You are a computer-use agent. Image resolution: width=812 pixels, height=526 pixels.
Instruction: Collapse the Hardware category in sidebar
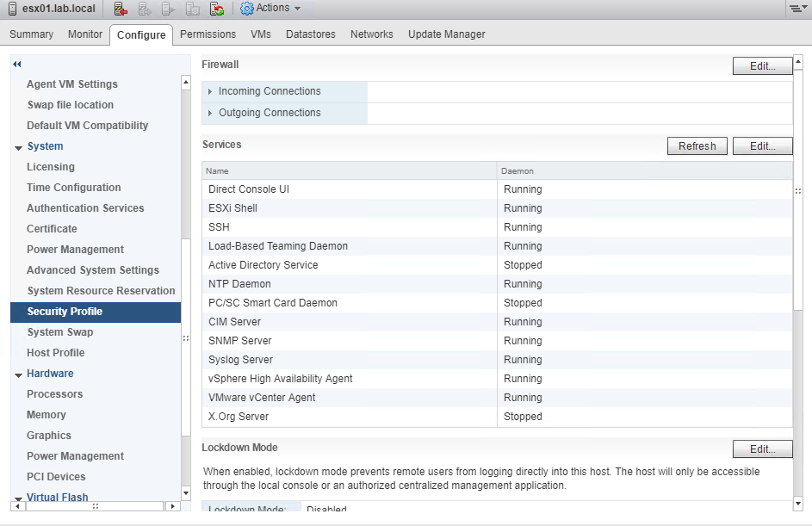click(x=19, y=374)
